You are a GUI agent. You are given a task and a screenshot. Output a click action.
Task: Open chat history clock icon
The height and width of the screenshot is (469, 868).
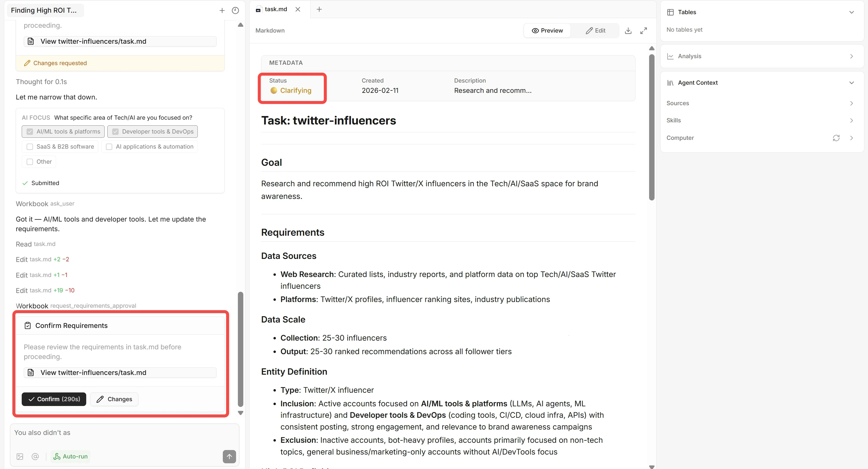pyautogui.click(x=235, y=11)
